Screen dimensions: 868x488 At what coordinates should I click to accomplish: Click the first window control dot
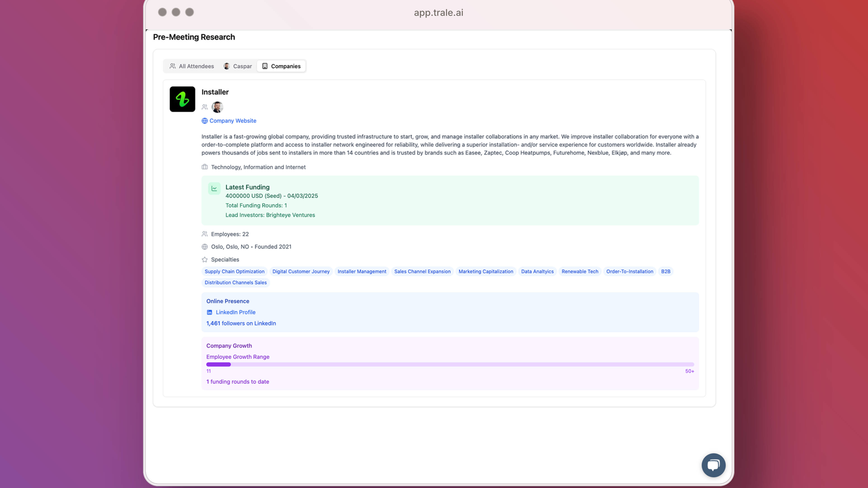(x=162, y=12)
